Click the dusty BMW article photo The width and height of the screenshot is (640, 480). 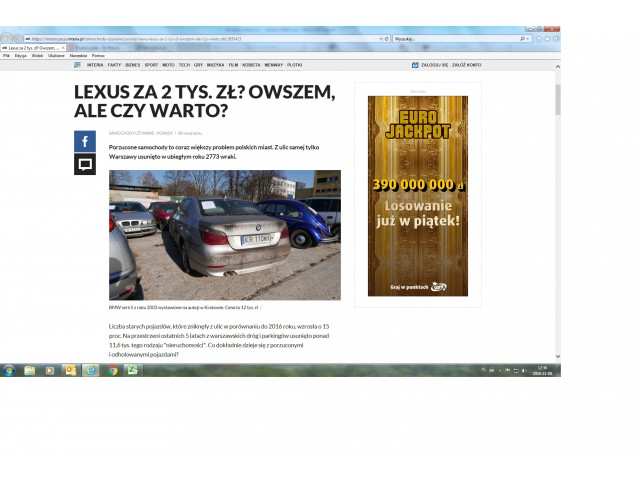pos(224,235)
